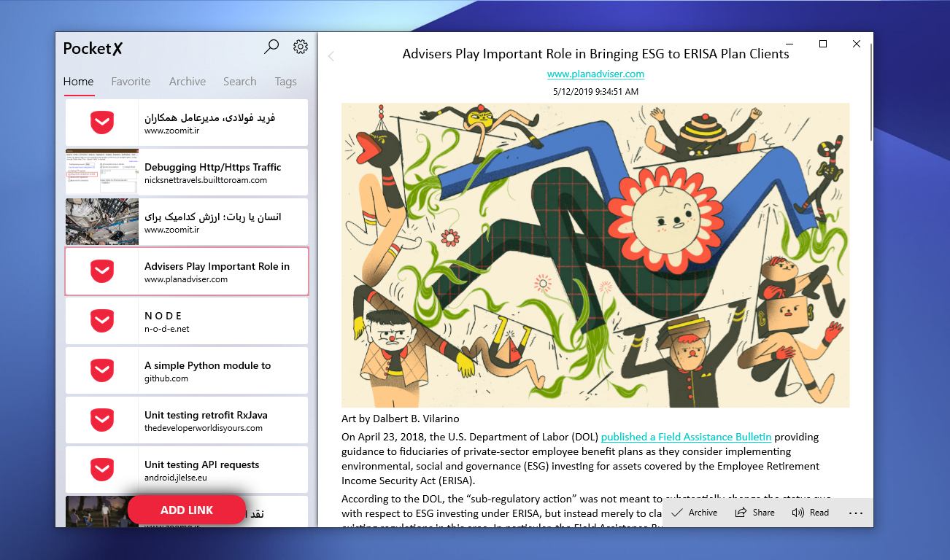Follow the published a Field Assistance Bulletin link

(686, 437)
